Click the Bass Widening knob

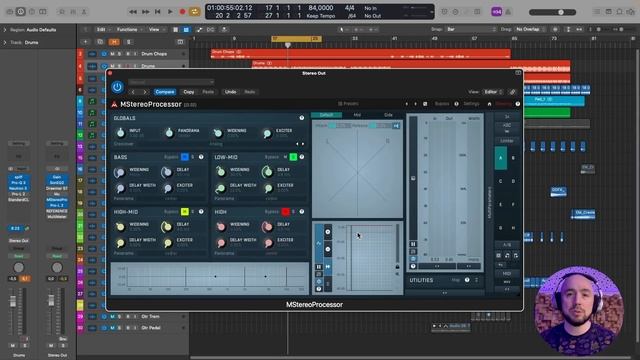click(120, 172)
